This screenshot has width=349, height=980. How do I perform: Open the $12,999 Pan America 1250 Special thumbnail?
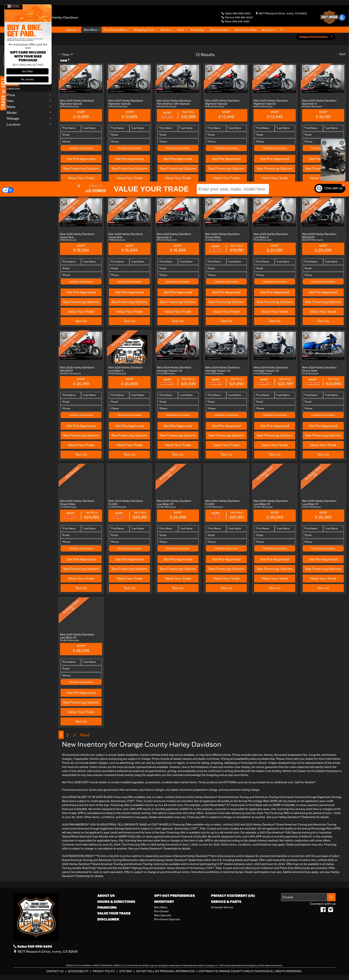click(178, 79)
